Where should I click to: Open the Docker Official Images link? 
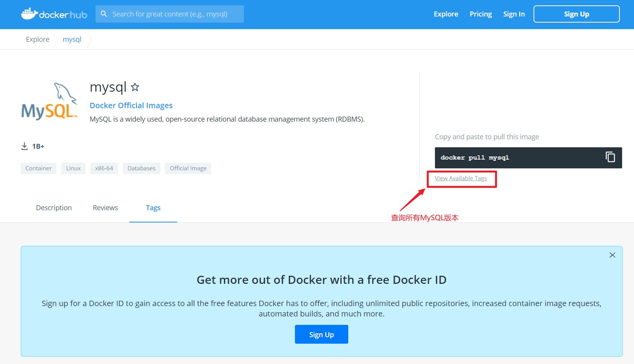[131, 105]
